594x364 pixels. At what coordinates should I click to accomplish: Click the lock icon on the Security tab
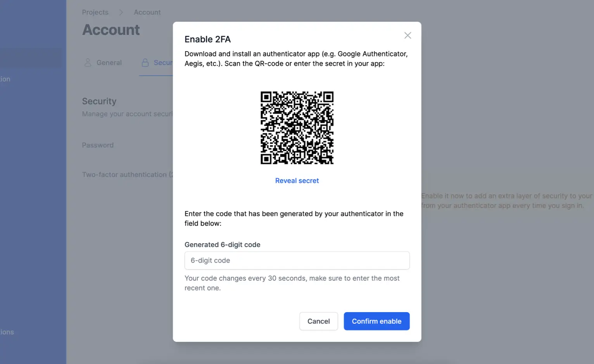[x=145, y=62]
